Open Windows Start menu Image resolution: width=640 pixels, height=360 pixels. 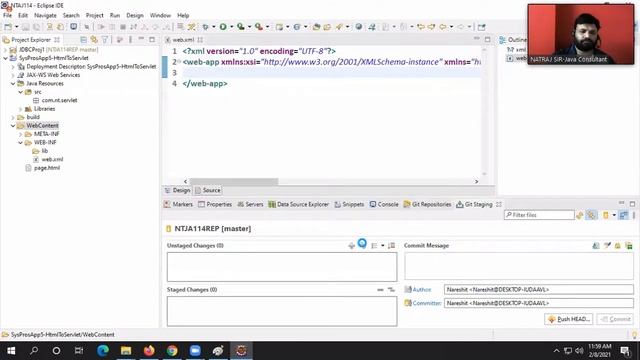pos(11,351)
